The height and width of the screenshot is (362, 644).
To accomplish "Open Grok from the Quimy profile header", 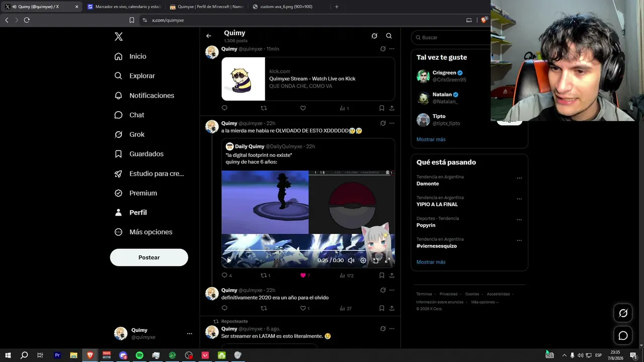I will [x=374, y=36].
